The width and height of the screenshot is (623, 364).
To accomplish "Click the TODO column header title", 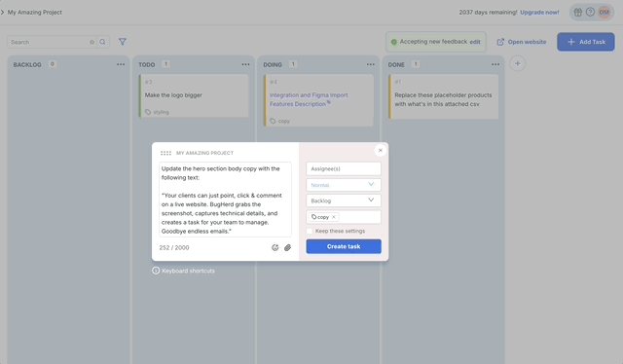I will point(147,65).
